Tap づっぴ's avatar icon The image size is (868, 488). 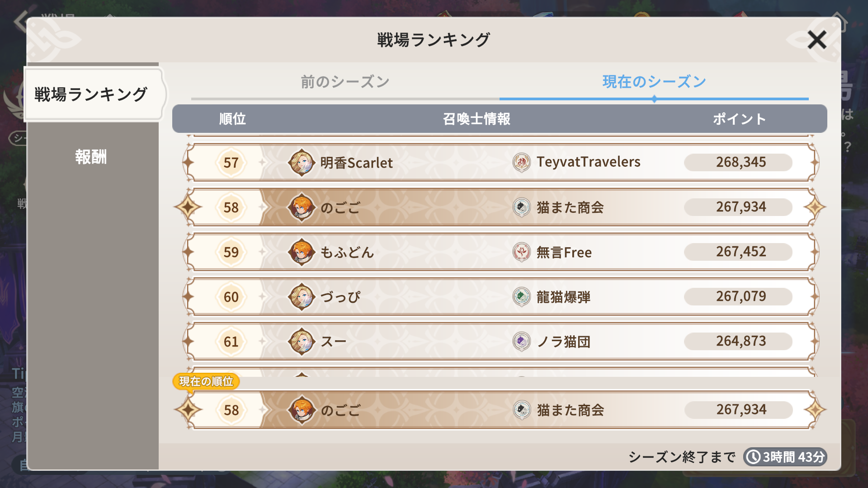click(x=302, y=296)
